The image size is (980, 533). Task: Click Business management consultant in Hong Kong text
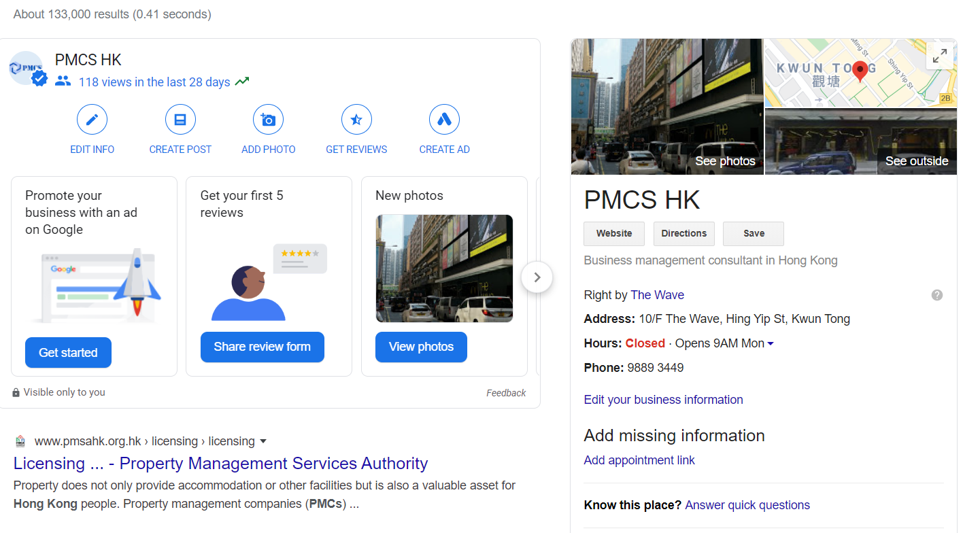pyautogui.click(x=711, y=260)
